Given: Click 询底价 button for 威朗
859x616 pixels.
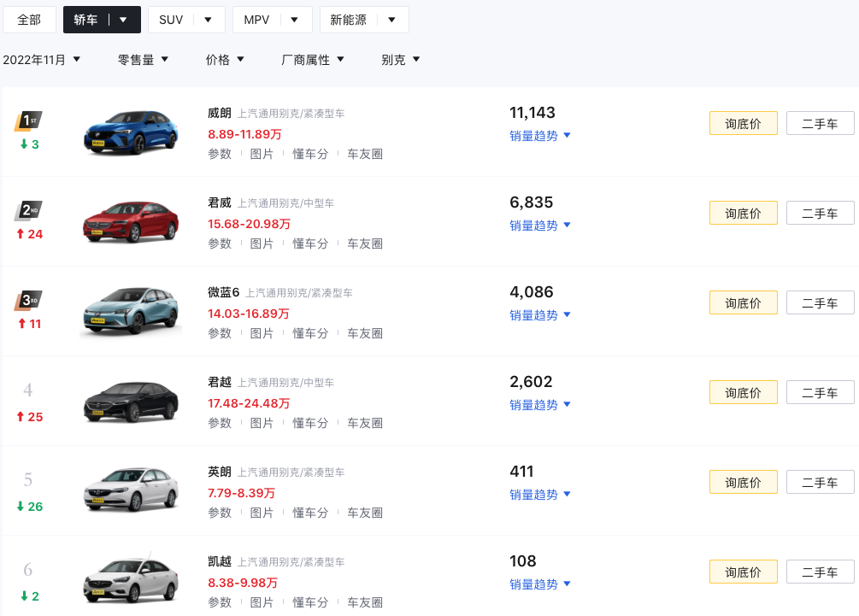Looking at the screenshot, I should pyautogui.click(x=743, y=124).
